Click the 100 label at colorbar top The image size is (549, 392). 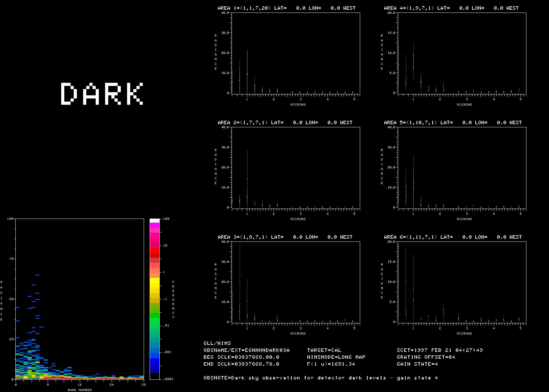pyautogui.click(x=166, y=219)
